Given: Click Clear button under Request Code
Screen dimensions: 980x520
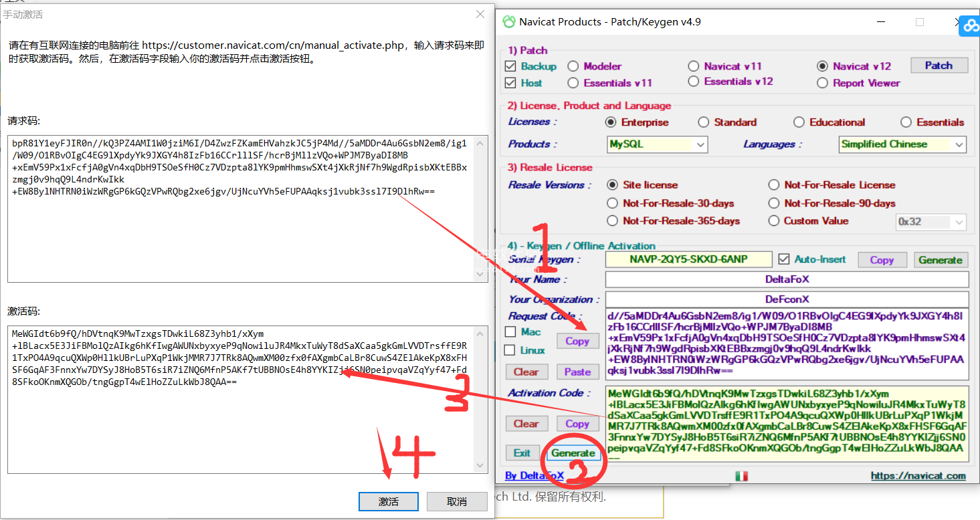Looking at the screenshot, I should [x=526, y=372].
